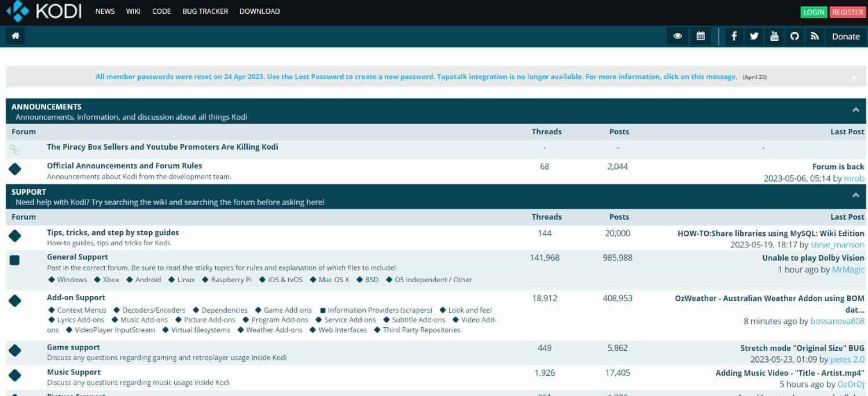The image size is (868, 396).
Task: Open the eye icon for new posts
Action: tap(678, 36)
